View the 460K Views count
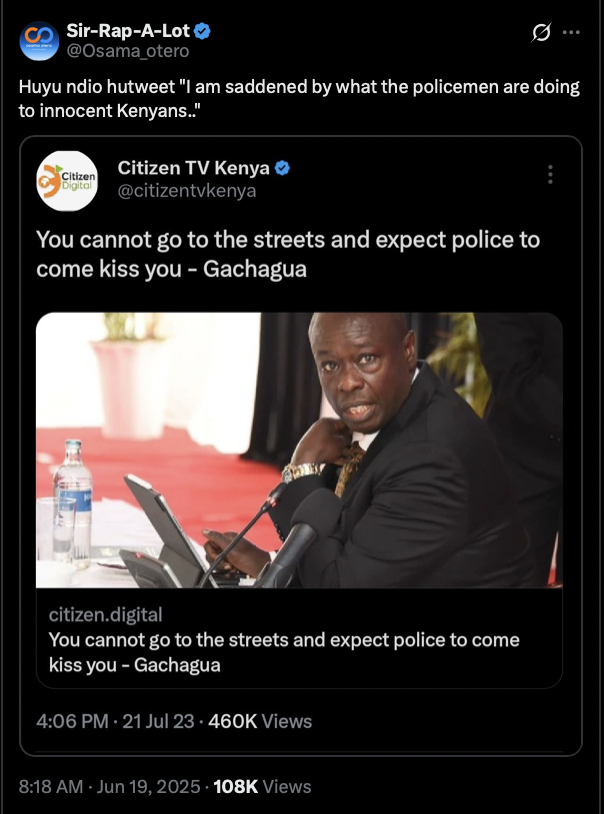604x814 pixels. pyautogui.click(x=260, y=721)
